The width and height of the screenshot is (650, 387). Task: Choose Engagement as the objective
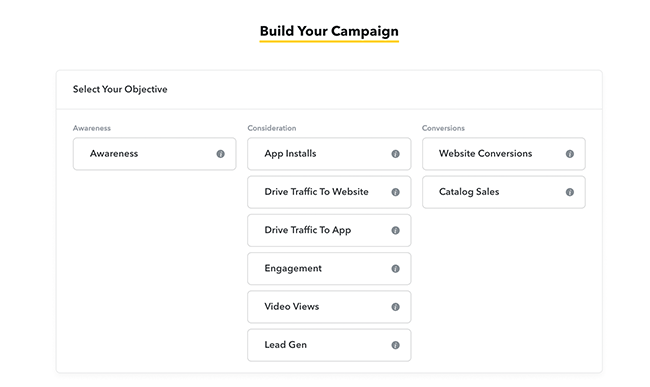pos(329,268)
